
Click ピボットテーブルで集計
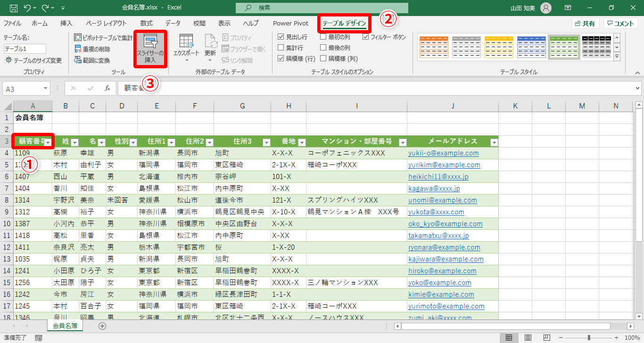click(104, 37)
